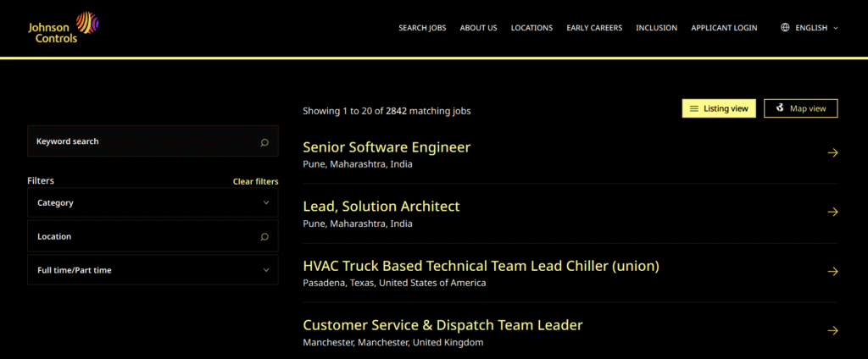Click Pasadena, Texas, United States of America text
Viewport: 868px width, 359px height.
click(395, 283)
